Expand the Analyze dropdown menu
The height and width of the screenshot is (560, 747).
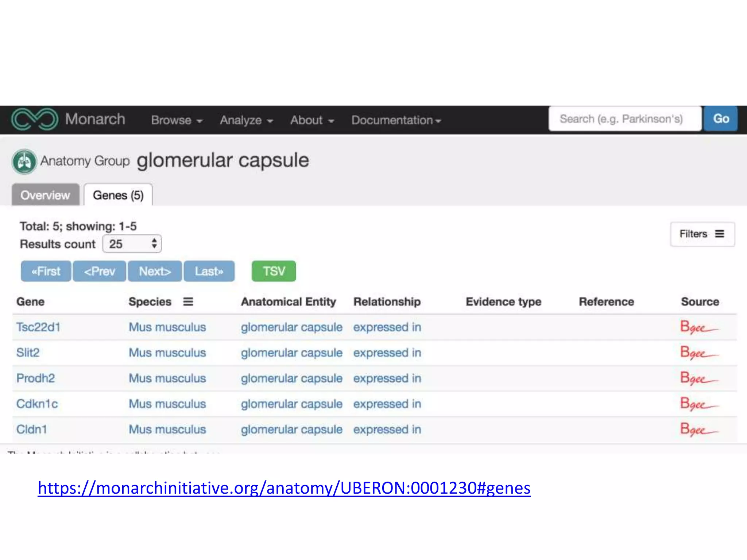click(x=246, y=120)
